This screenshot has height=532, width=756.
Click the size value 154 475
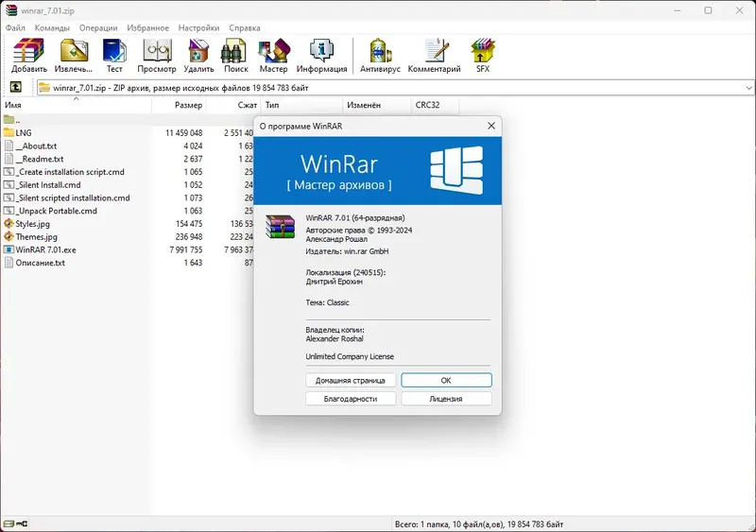(189, 224)
